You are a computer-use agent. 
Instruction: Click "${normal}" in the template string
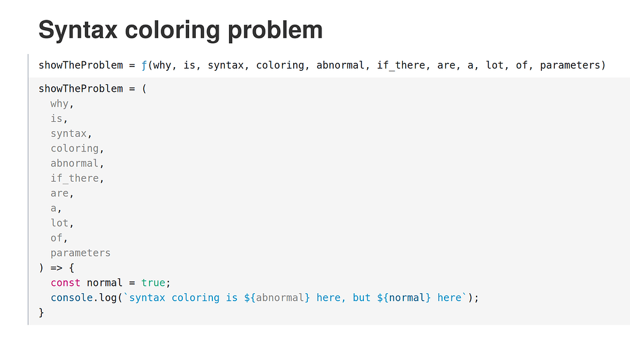pos(403,297)
